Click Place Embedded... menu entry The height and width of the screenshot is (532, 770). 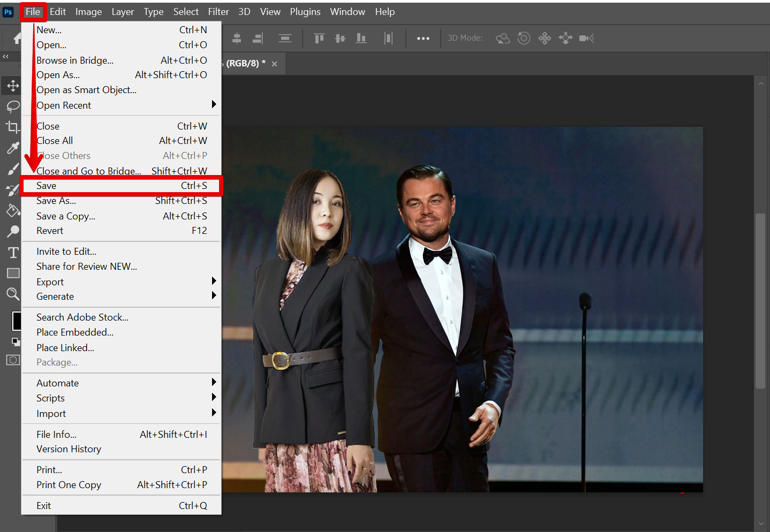(x=75, y=332)
